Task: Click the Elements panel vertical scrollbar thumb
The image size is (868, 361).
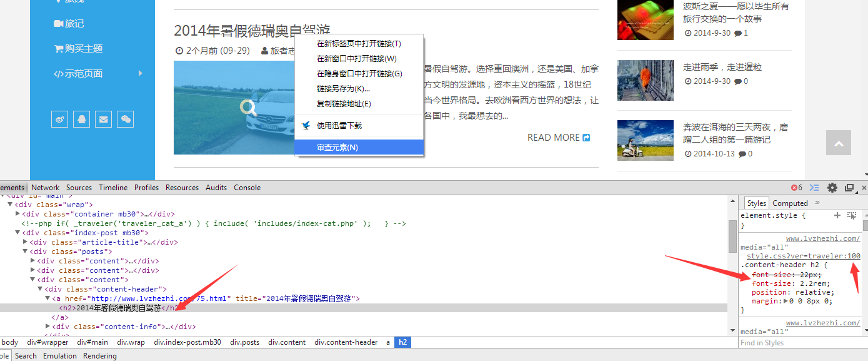Action: click(x=732, y=236)
